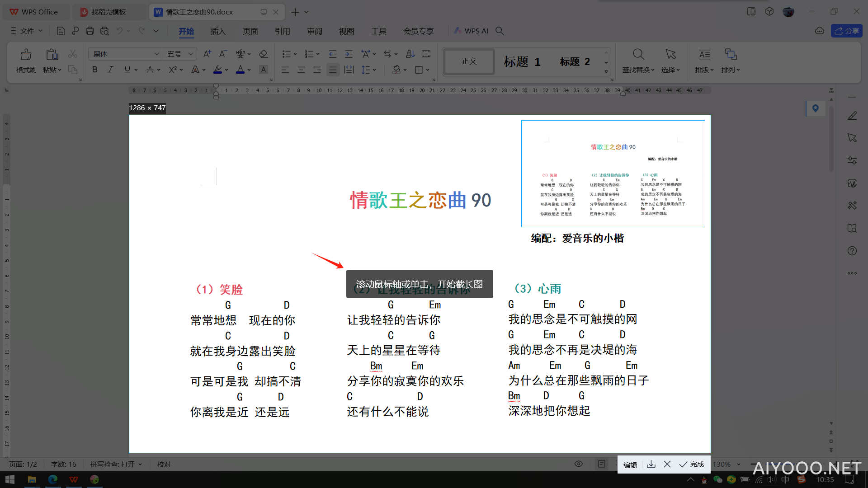Toggle Underline formatting
This screenshot has width=868, height=488.
[127, 70]
